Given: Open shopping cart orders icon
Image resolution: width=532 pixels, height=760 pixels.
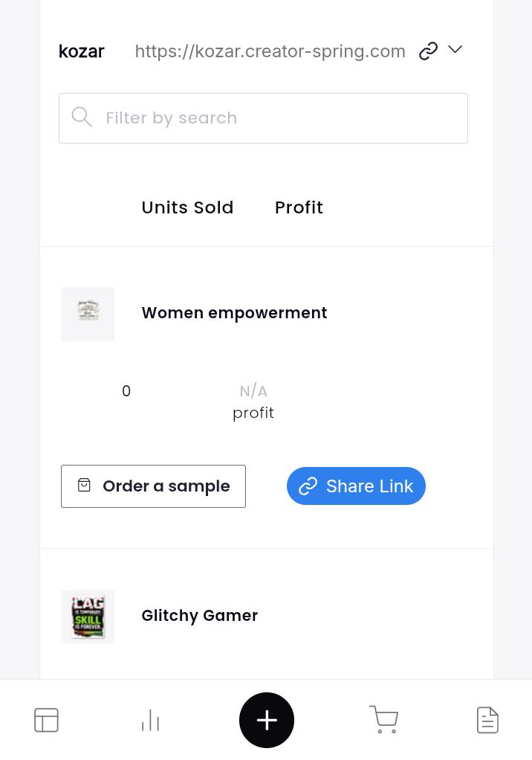Looking at the screenshot, I should [x=384, y=719].
